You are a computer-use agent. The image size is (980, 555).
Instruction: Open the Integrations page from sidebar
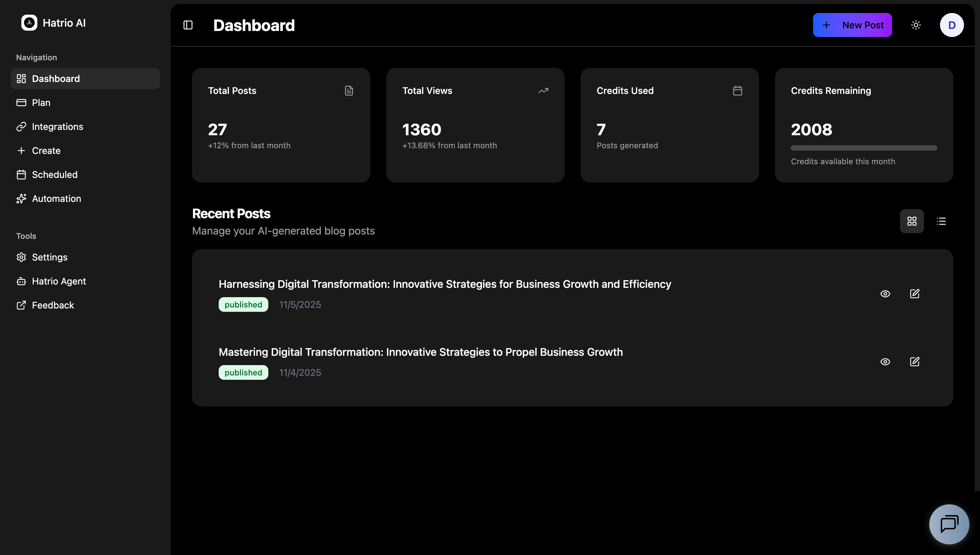click(x=58, y=127)
